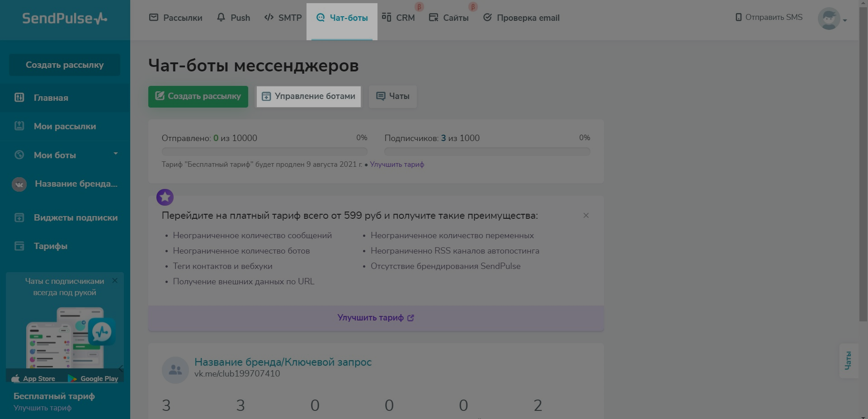The image size is (868, 419).
Task: Open Тарифы in the sidebar
Action: (x=65, y=246)
